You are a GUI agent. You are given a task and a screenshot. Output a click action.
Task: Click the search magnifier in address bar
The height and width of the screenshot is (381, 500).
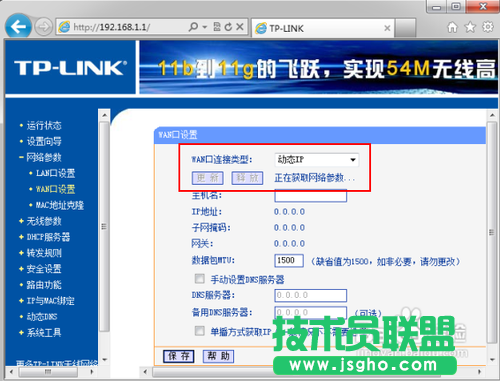193,27
